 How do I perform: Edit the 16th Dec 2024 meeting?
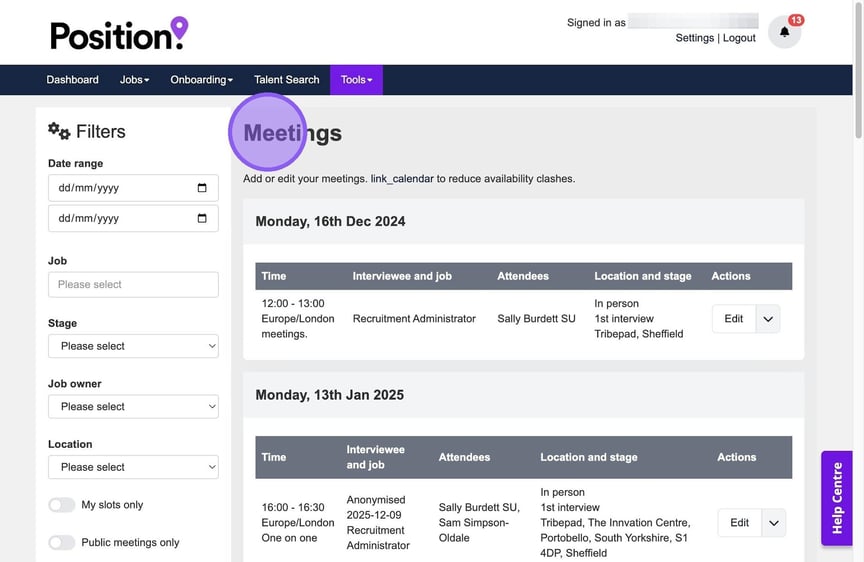point(733,319)
